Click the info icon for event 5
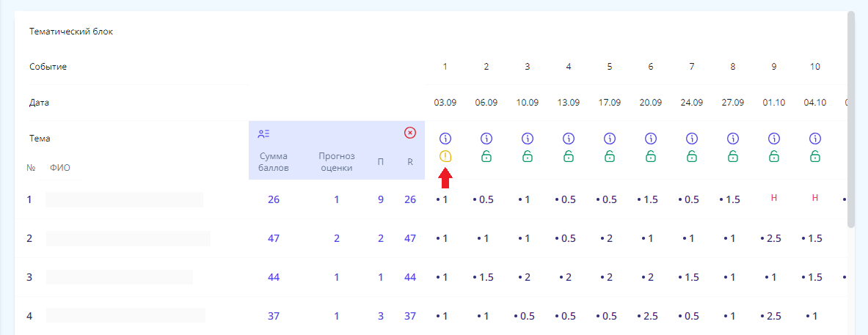This screenshot has width=868, height=335. [610, 139]
